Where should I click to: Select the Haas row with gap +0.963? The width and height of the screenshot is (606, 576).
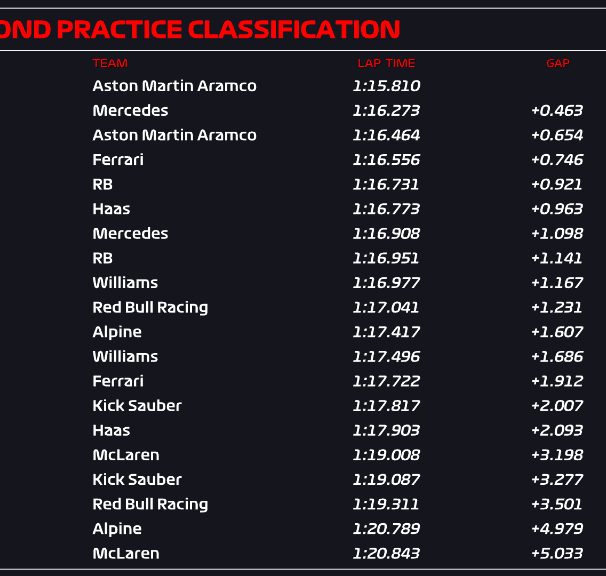(x=303, y=209)
